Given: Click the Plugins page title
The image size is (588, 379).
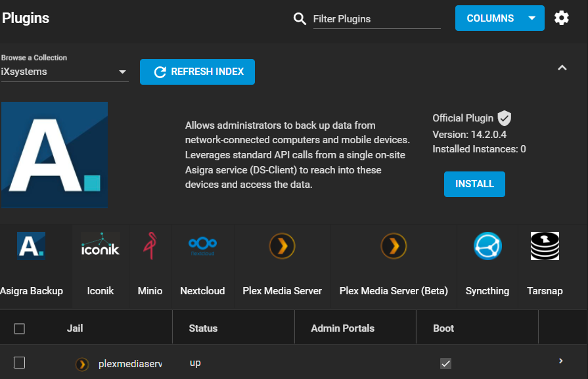Looking at the screenshot, I should tap(26, 18).
